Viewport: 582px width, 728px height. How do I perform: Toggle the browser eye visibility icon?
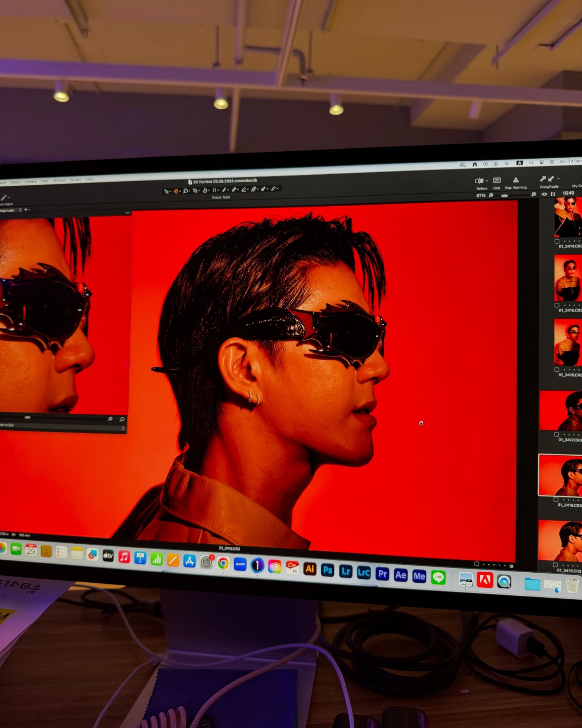pos(544,194)
